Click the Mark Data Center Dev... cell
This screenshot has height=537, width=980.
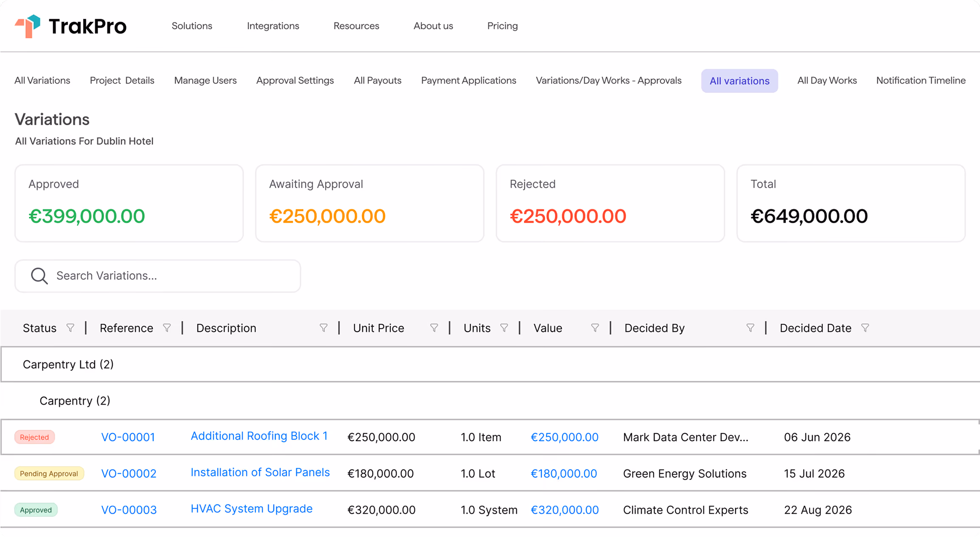(x=686, y=437)
